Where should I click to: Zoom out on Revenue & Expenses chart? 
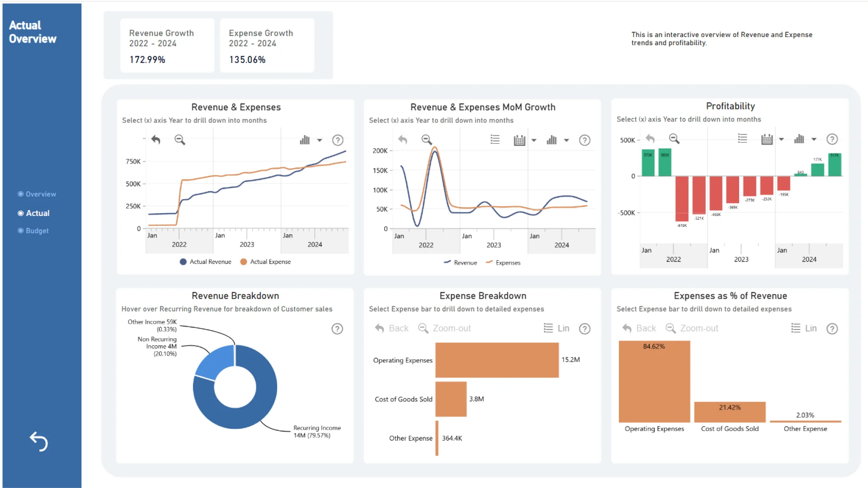(180, 140)
